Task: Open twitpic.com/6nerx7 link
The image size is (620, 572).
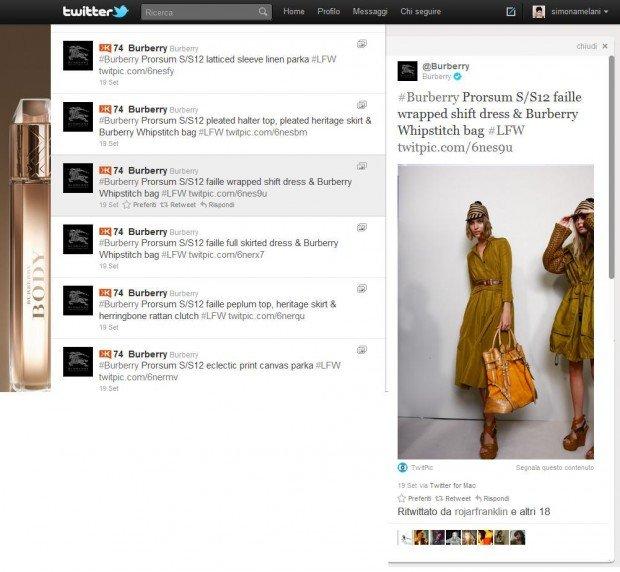Action: [x=227, y=255]
